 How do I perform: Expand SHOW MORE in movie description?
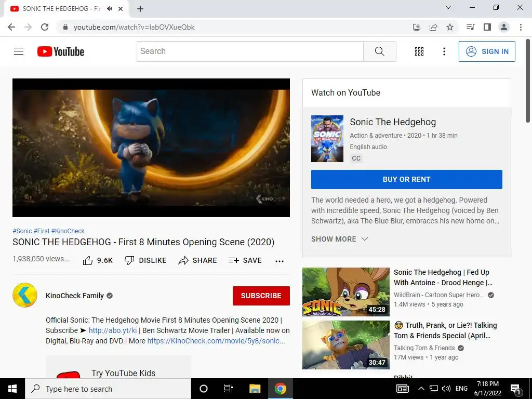339,239
